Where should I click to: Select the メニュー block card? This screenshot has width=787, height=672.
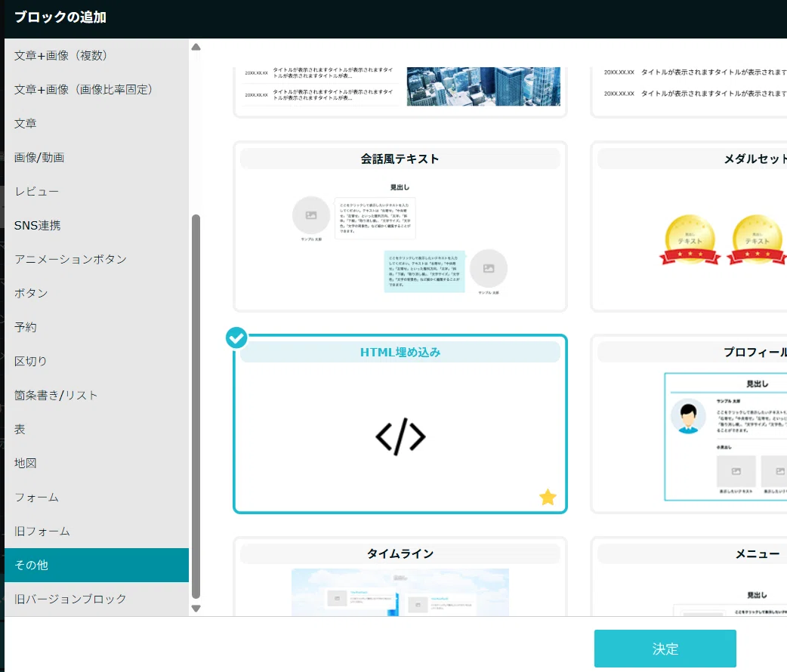pyautogui.click(x=689, y=577)
